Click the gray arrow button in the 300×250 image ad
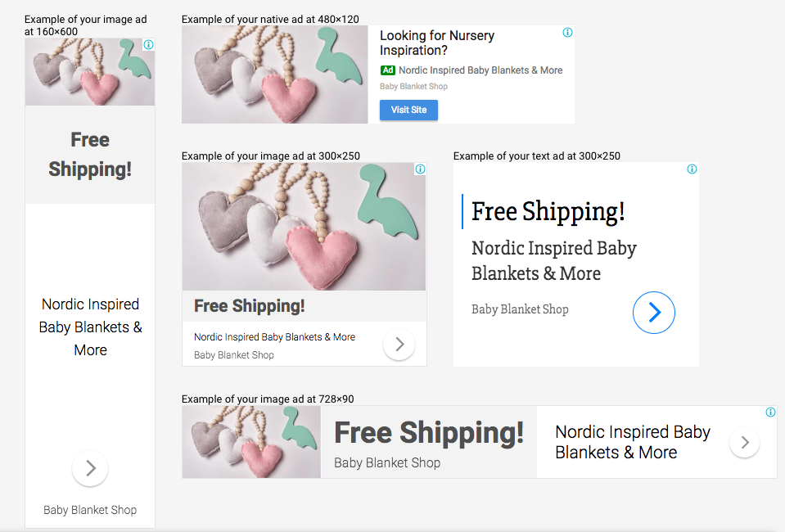Image resolution: width=785 pixels, height=532 pixels. tap(399, 345)
